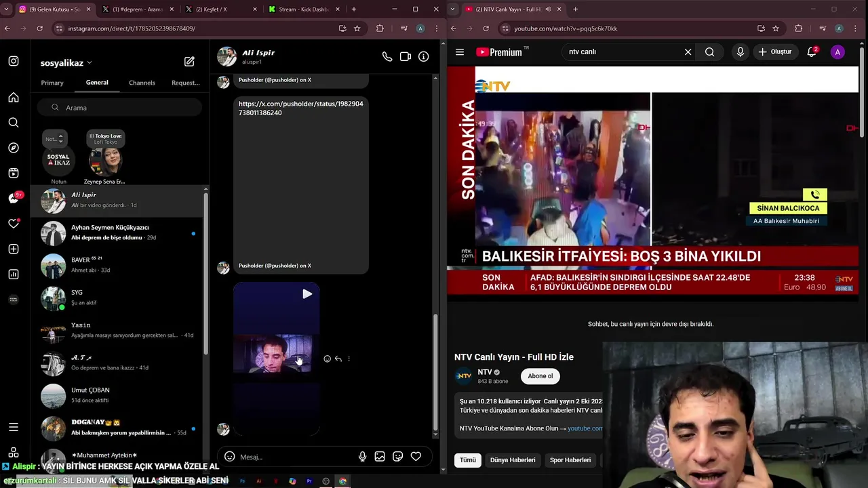The height and width of the screenshot is (488, 868).
Task: Click the Oluştur create button on YouTube
Action: pyautogui.click(x=774, y=52)
